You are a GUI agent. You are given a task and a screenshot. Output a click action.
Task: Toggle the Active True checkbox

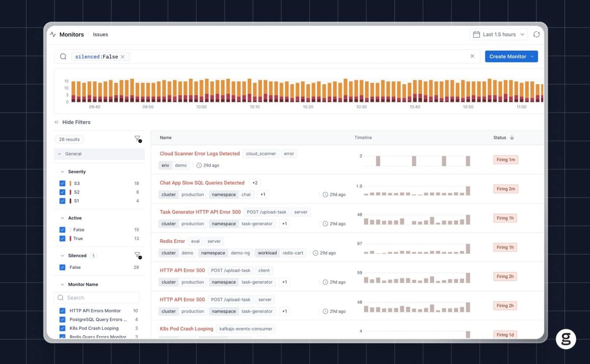[x=62, y=238]
